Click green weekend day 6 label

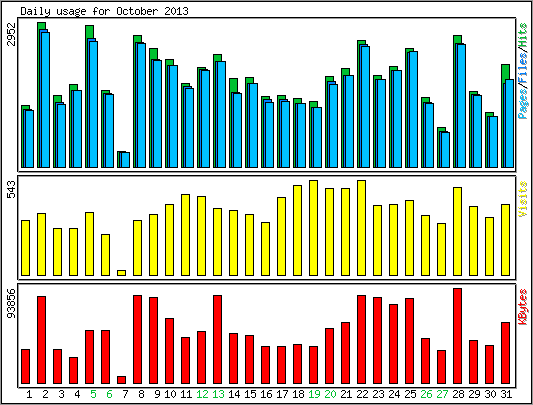click(109, 394)
